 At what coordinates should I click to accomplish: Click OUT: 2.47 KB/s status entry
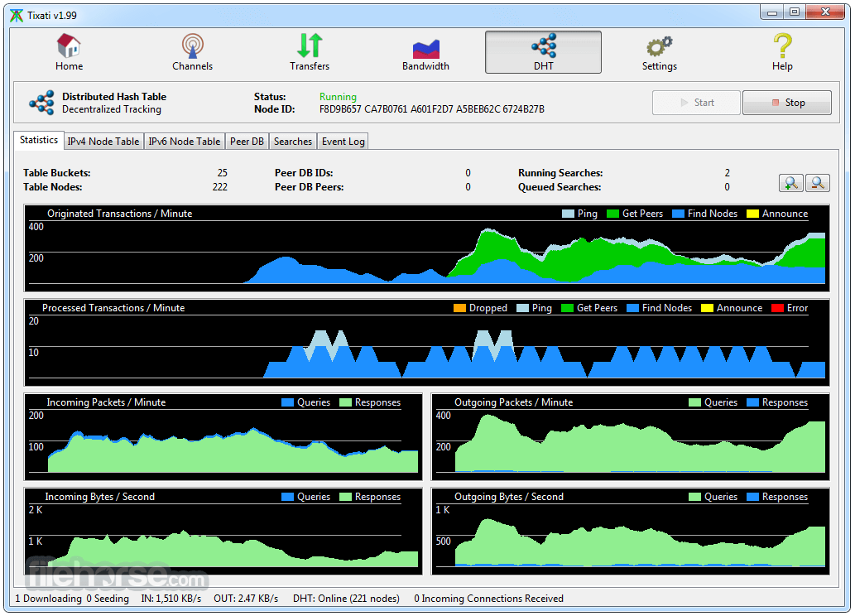246,599
